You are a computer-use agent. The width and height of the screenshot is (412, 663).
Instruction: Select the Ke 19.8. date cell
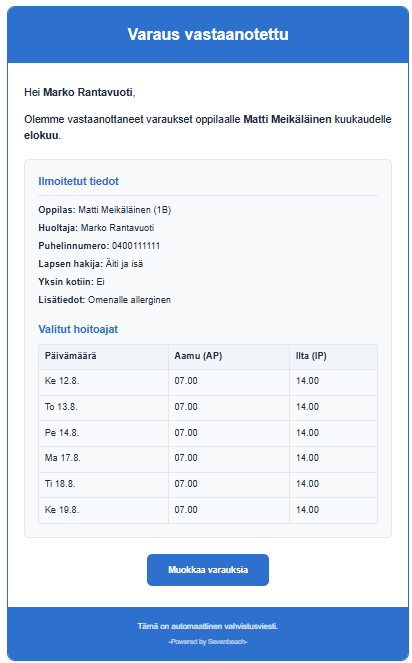[103, 510]
